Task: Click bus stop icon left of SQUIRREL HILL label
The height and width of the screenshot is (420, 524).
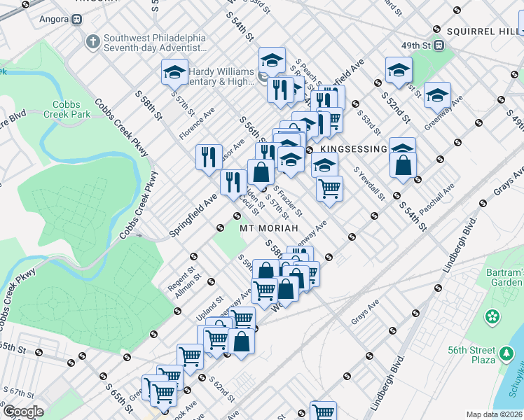Action: [x=436, y=29]
